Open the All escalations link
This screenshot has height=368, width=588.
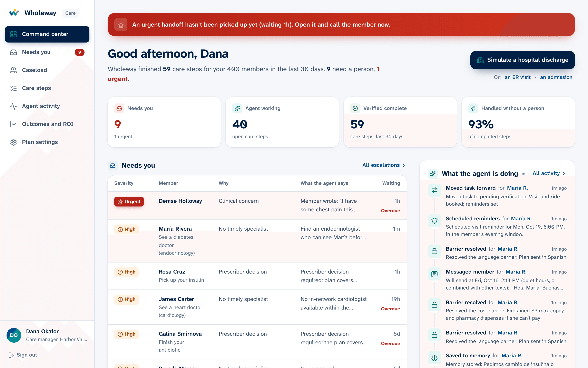384,165
